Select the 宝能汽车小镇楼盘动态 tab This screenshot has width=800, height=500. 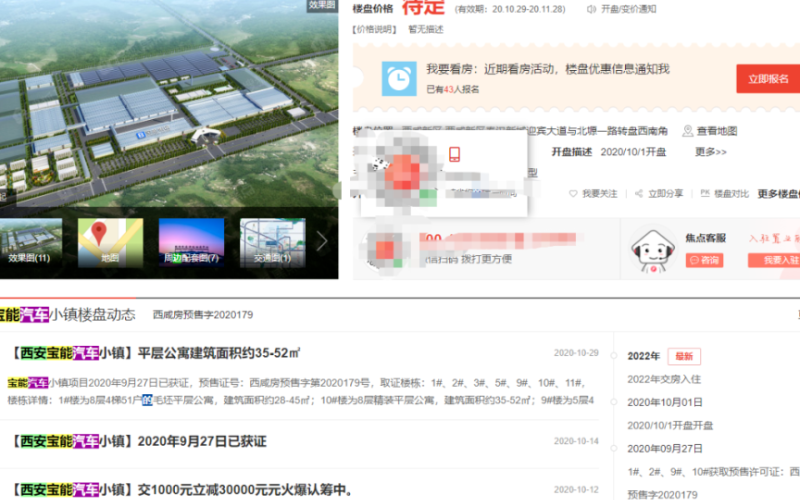click(67, 315)
